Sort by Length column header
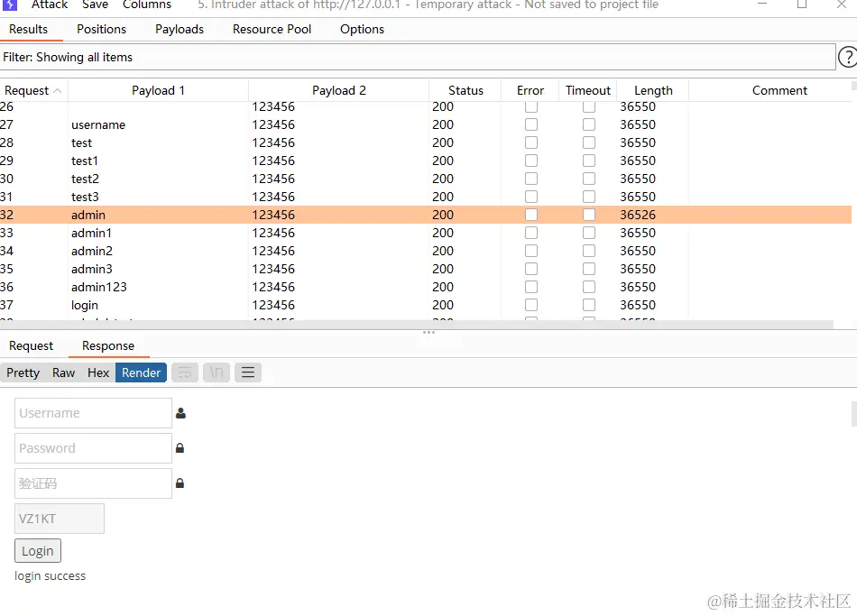 coord(653,91)
